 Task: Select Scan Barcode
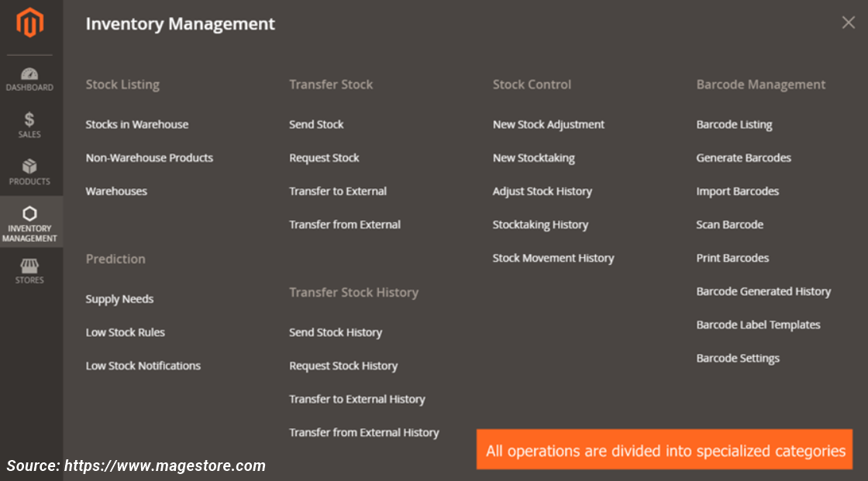tap(729, 225)
